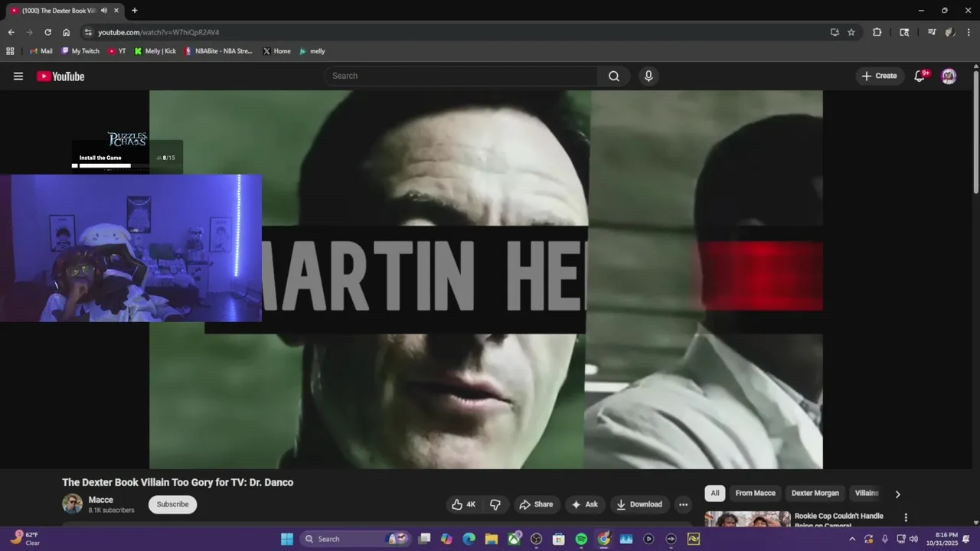980x551 pixels.
Task: Select the Villains filter chip
Action: pyautogui.click(x=867, y=494)
